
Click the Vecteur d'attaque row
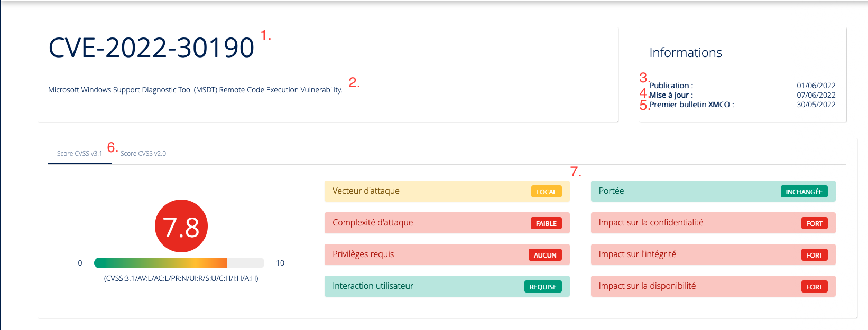pyautogui.click(x=412, y=191)
